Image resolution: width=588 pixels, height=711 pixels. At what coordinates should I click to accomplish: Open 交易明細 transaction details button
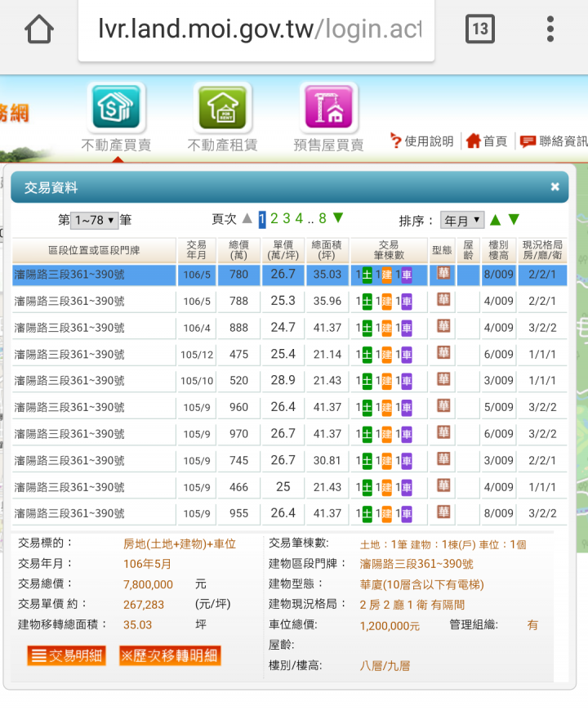coord(67,655)
